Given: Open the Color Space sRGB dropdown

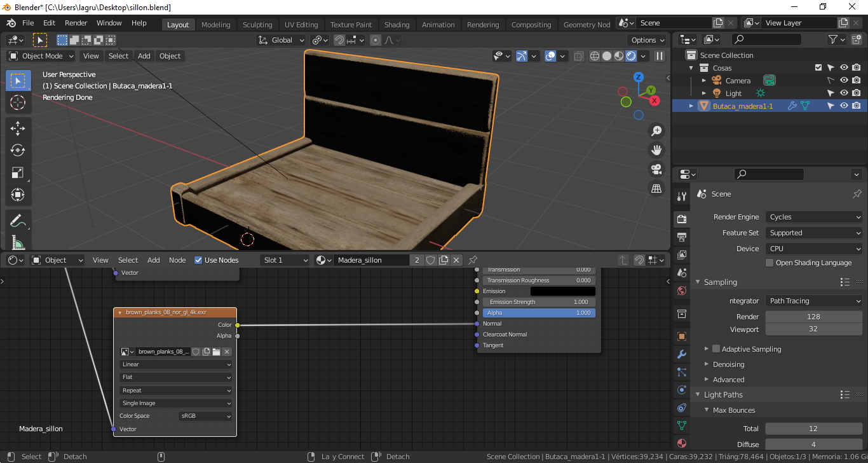Looking at the screenshot, I should coord(206,416).
